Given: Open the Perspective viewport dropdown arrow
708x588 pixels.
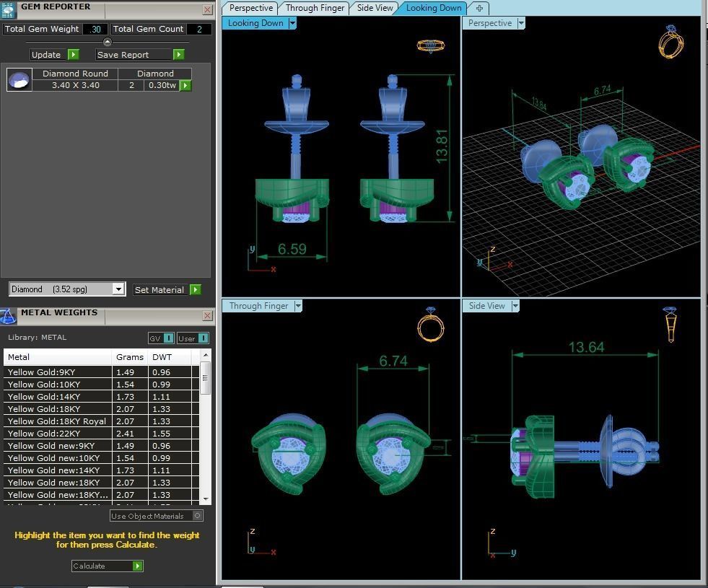Looking at the screenshot, I should (522, 23).
